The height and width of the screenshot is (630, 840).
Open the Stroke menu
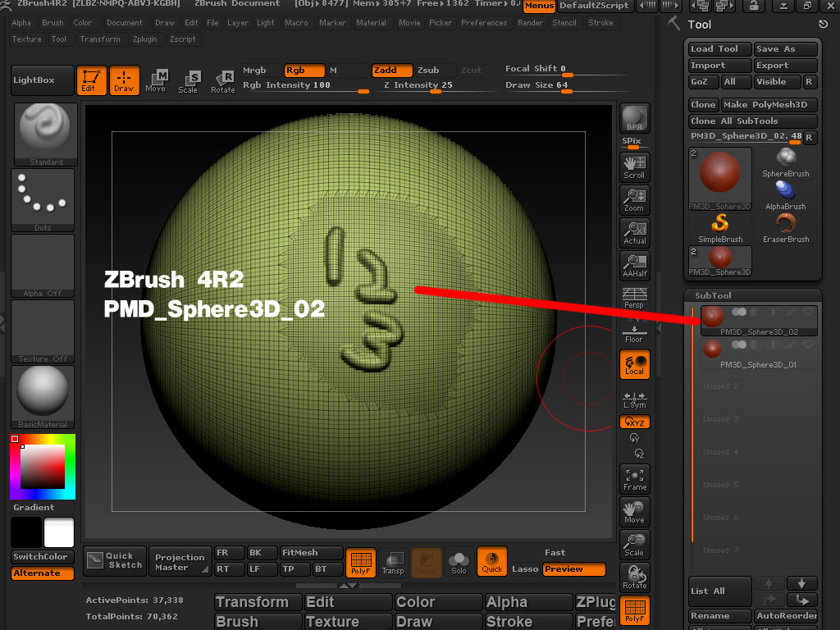(x=600, y=23)
